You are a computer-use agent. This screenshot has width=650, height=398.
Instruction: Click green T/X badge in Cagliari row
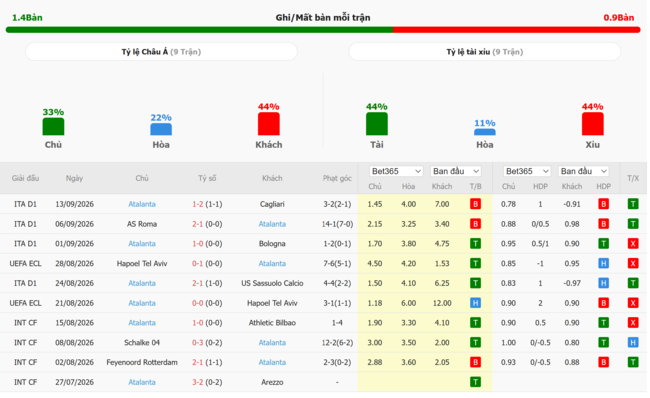pyautogui.click(x=633, y=204)
